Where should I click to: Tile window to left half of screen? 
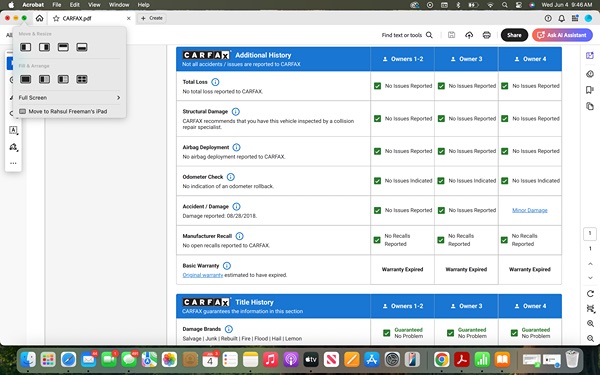point(26,47)
